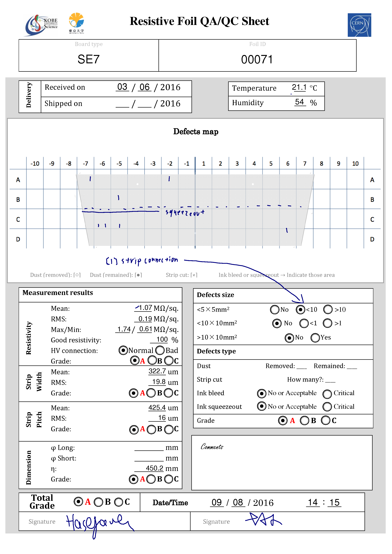The image size is (392, 554).
Task: Select Bad for HV connection
Action: (160, 350)
